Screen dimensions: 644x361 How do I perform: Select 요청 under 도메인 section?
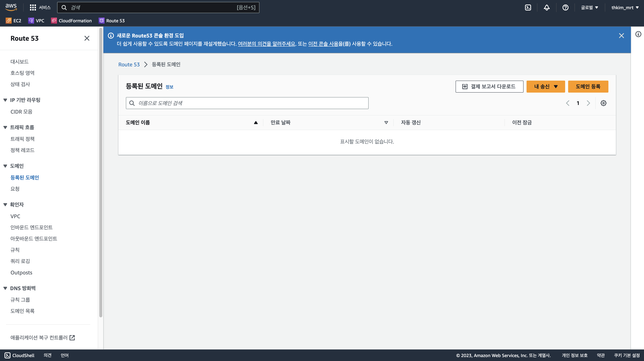(15, 189)
